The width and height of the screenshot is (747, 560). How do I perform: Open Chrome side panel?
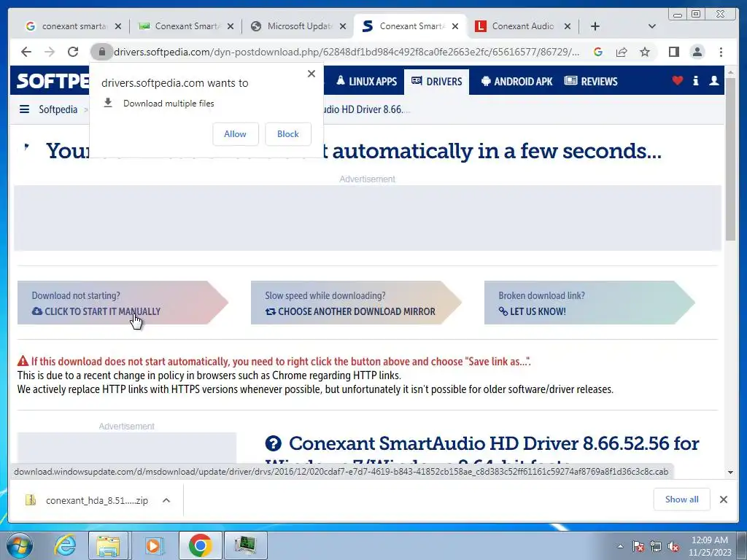673,52
